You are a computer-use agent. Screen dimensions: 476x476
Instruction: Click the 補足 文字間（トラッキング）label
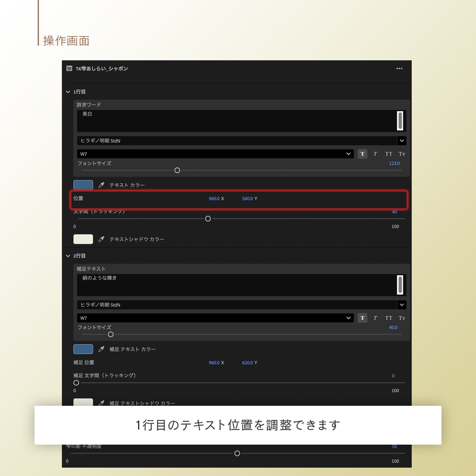(x=105, y=376)
